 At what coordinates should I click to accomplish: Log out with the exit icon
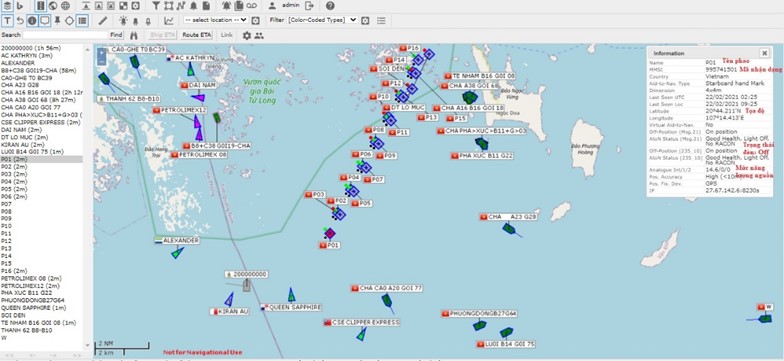pos(310,6)
